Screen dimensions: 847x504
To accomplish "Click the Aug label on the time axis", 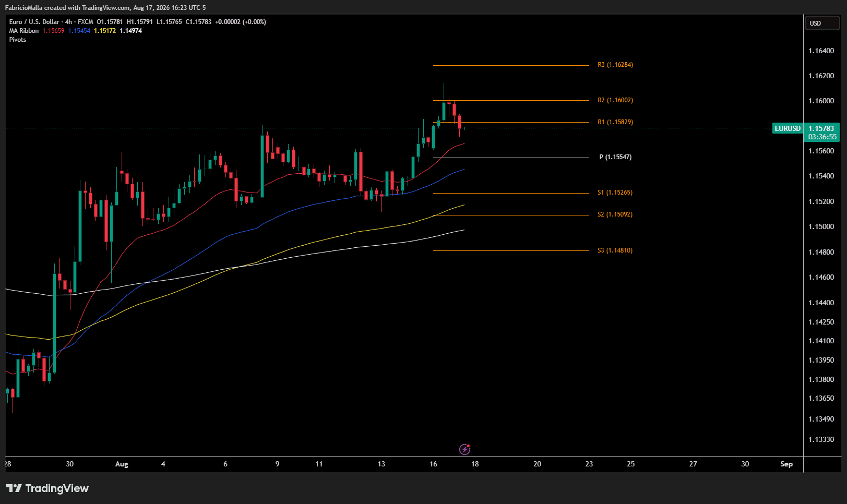I will pyautogui.click(x=122, y=464).
